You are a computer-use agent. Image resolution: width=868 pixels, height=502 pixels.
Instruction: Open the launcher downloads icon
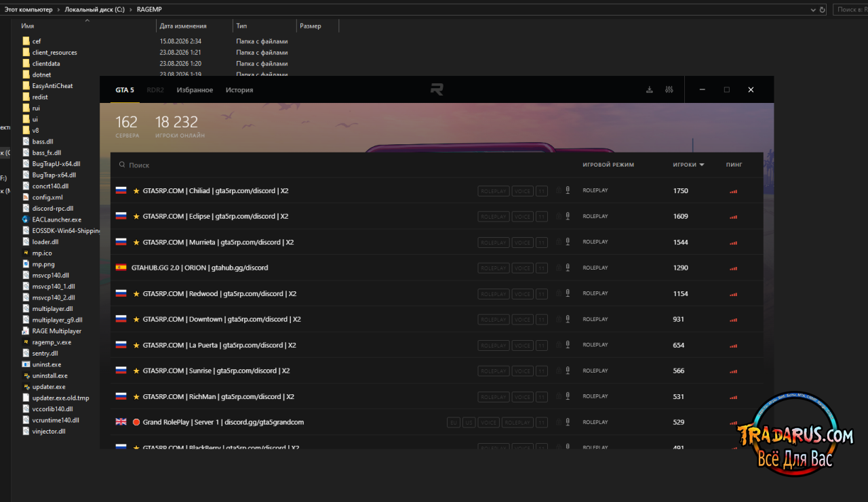point(650,89)
